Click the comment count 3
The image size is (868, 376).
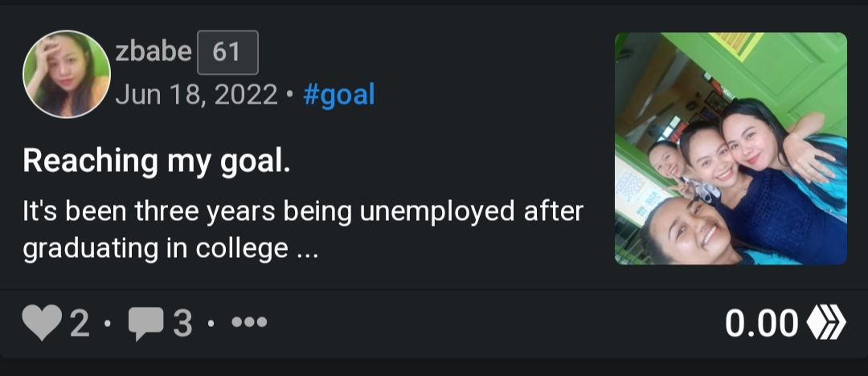[183, 324]
